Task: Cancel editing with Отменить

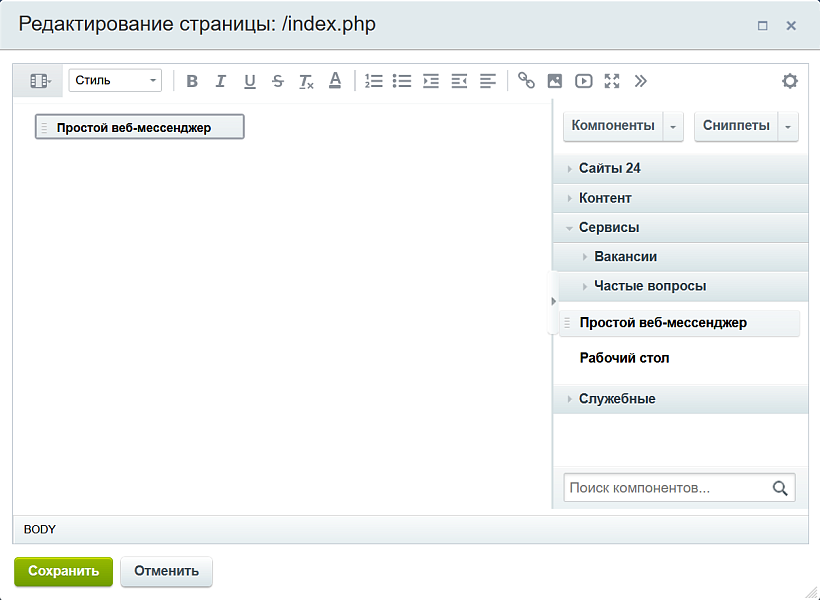Action: click(166, 572)
